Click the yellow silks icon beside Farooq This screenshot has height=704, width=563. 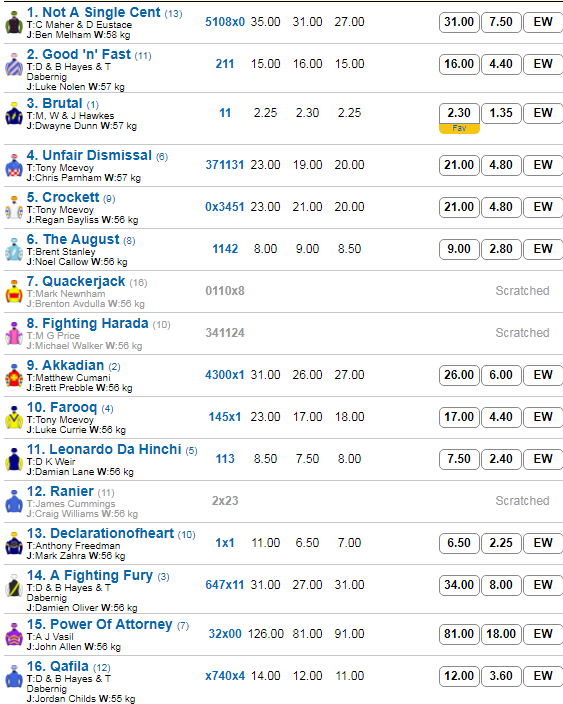point(14,418)
